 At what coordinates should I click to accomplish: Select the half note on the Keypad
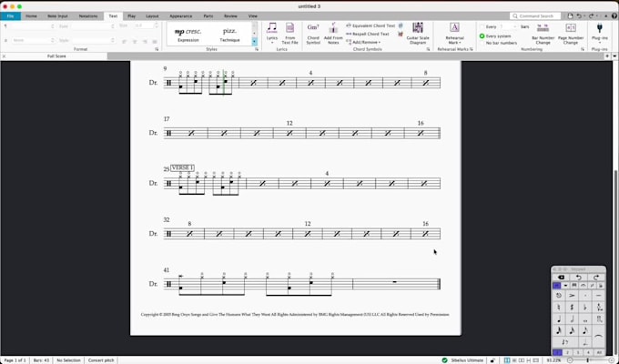click(x=573, y=319)
